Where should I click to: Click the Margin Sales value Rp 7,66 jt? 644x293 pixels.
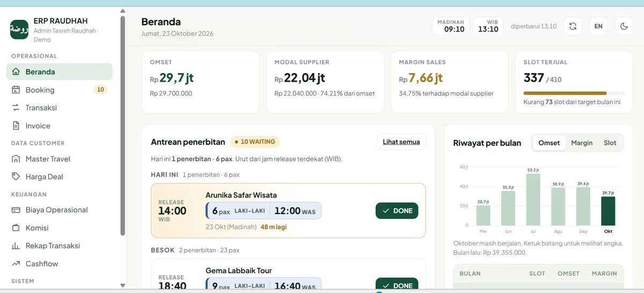(x=421, y=78)
